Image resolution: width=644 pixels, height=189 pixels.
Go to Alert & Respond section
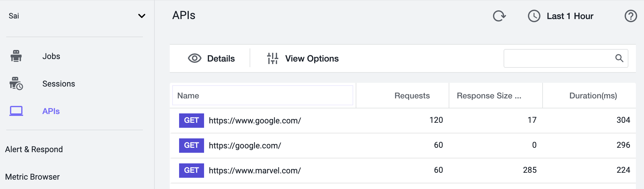pos(34,149)
